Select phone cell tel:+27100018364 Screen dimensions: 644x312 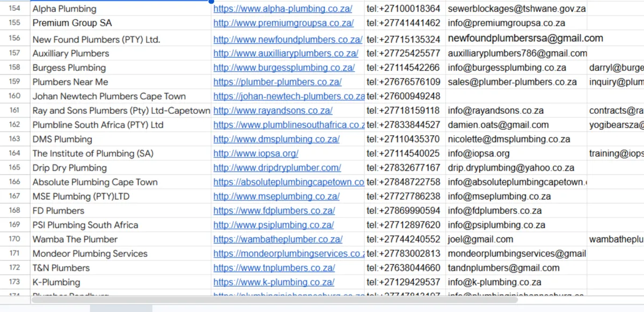click(x=405, y=9)
